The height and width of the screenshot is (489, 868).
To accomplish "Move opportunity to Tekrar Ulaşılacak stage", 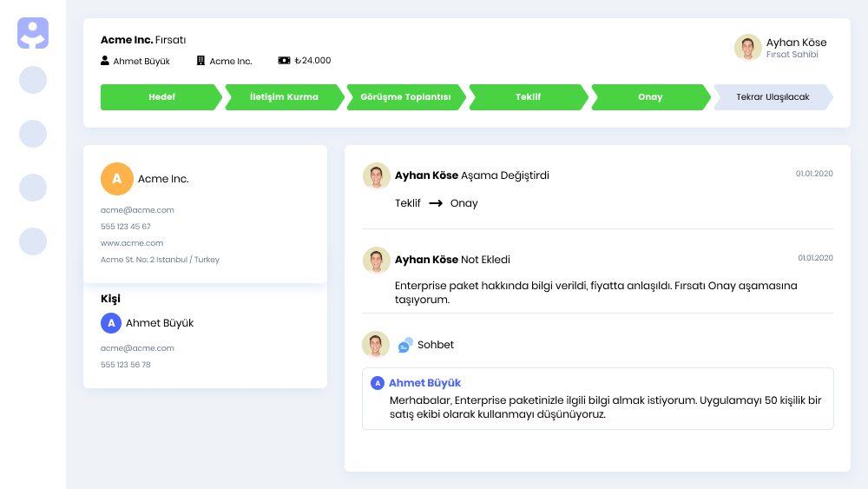I will [x=773, y=97].
